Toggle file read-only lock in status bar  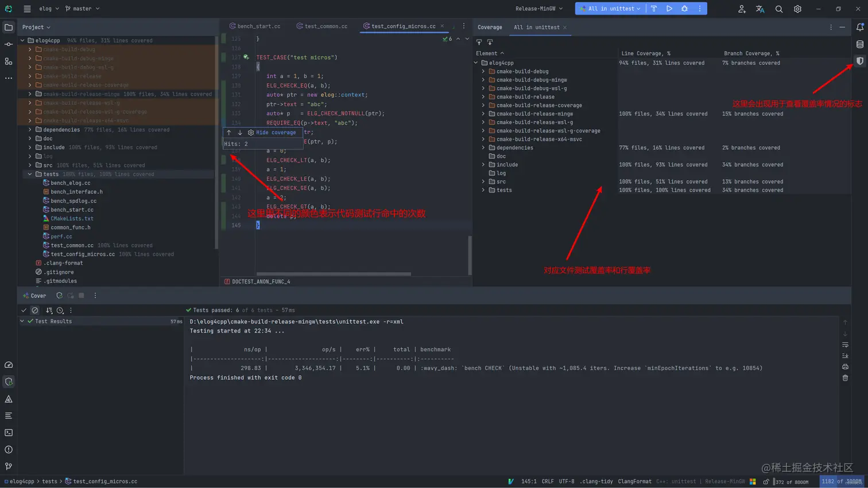point(766,482)
